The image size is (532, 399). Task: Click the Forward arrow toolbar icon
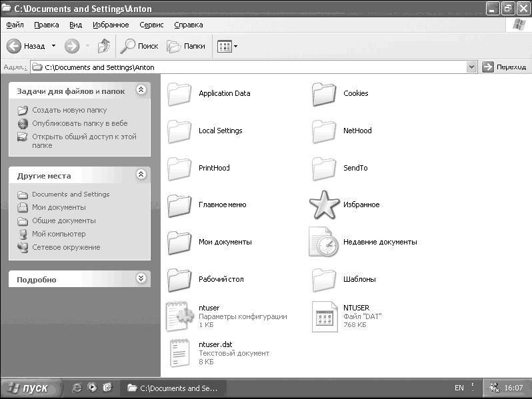pyautogui.click(x=72, y=46)
